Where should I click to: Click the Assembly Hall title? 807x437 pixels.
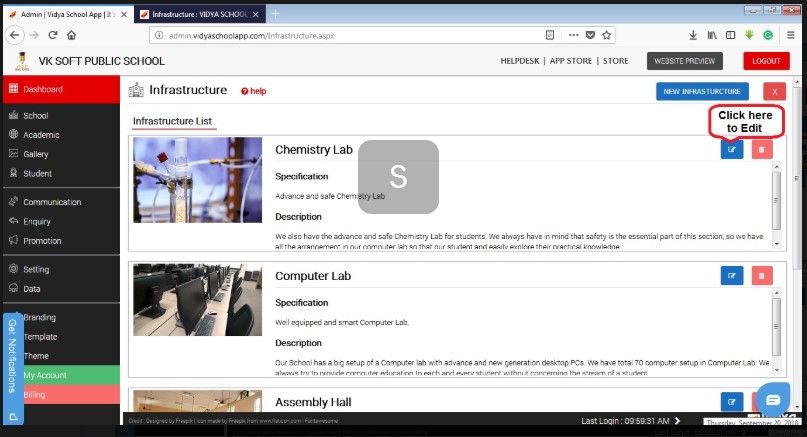pos(313,402)
